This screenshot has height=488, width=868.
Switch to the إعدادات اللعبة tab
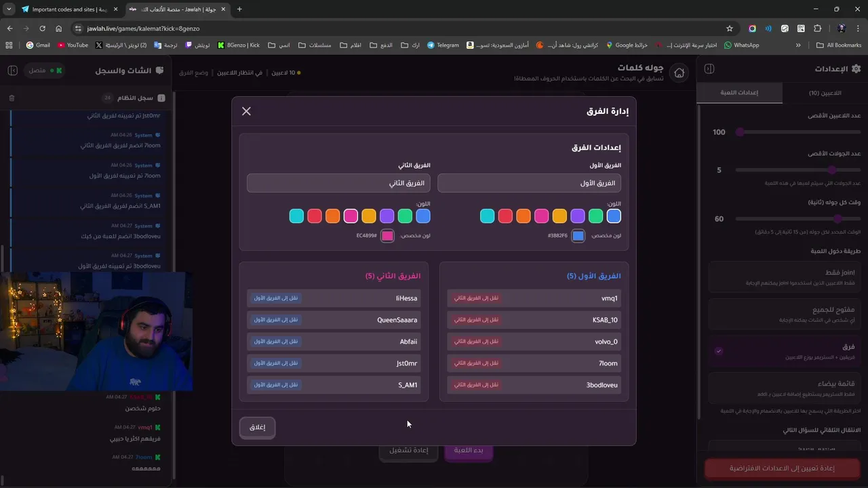739,93
